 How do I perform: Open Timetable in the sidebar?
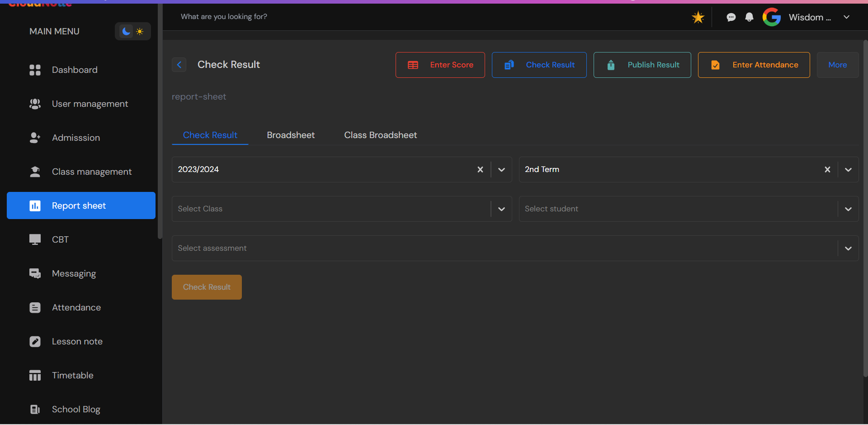tap(72, 375)
